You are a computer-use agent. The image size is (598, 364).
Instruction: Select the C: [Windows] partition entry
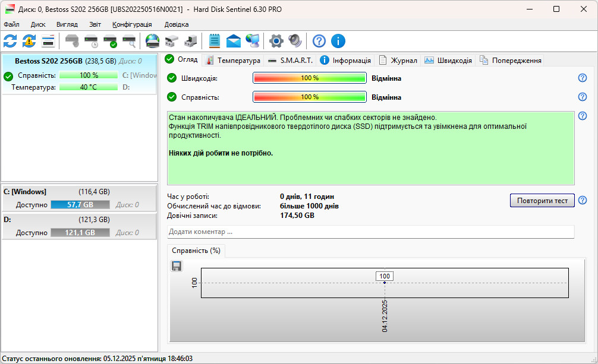click(x=79, y=198)
